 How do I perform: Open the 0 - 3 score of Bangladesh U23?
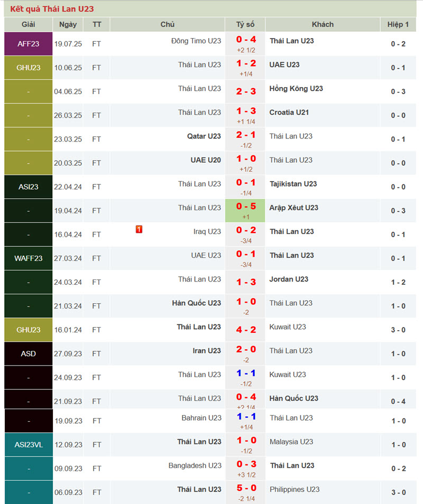click(246, 464)
